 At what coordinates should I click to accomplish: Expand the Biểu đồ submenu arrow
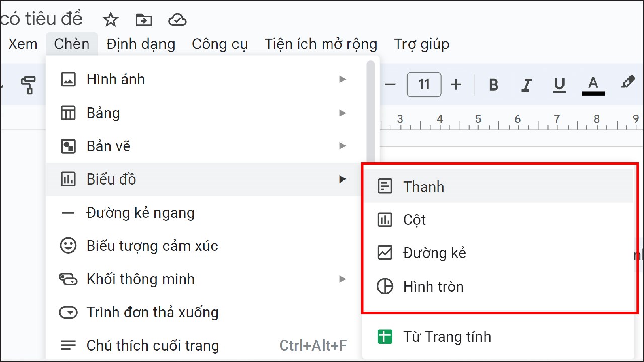343,179
